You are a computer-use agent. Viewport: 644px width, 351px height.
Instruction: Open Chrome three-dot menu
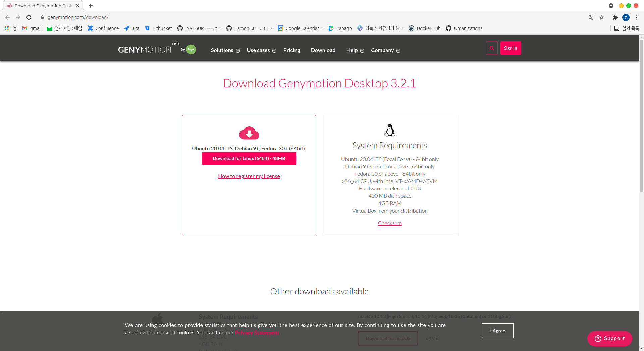pos(637,17)
